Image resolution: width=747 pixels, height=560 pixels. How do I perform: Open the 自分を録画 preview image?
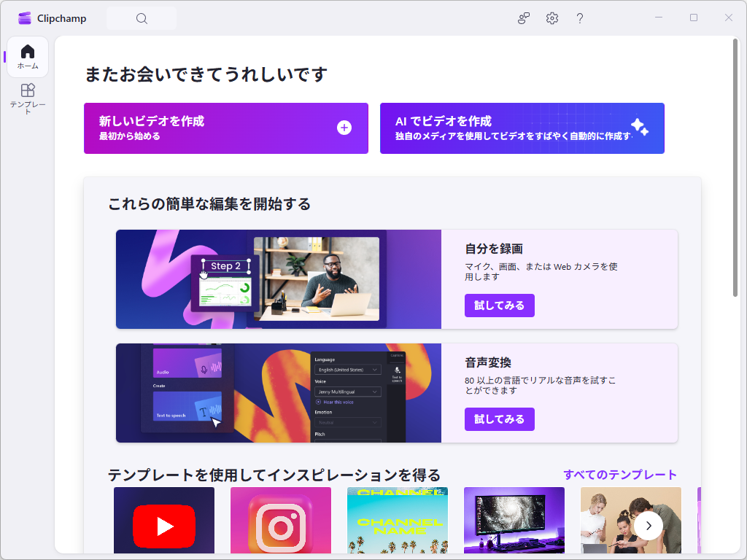279,279
